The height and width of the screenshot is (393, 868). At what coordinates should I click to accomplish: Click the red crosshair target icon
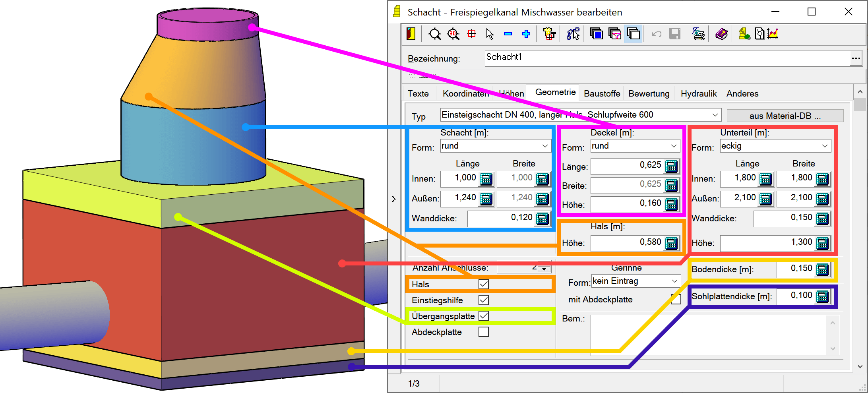tap(472, 34)
